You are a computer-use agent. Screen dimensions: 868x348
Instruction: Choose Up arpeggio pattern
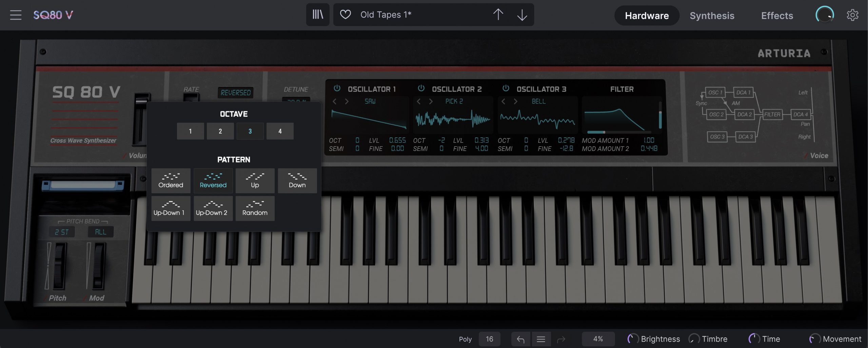255,181
